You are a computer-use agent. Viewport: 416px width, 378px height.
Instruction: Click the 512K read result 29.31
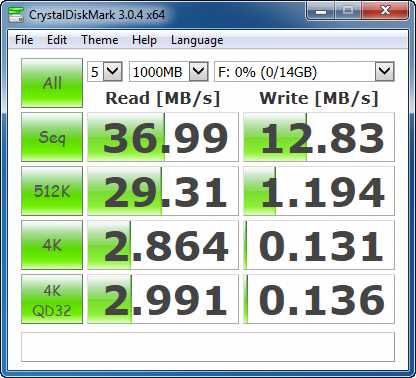point(163,191)
